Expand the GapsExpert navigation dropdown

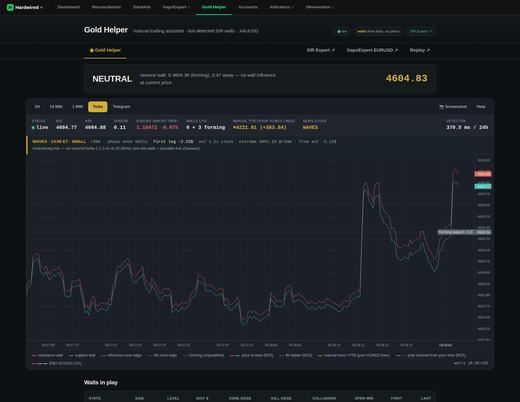tap(176, 7)
